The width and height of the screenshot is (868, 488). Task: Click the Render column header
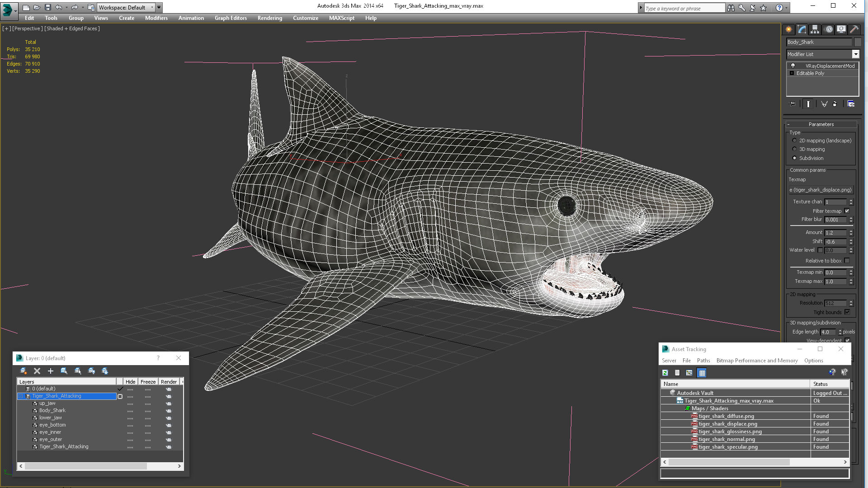pyautogui.click(x=169, y=382)
